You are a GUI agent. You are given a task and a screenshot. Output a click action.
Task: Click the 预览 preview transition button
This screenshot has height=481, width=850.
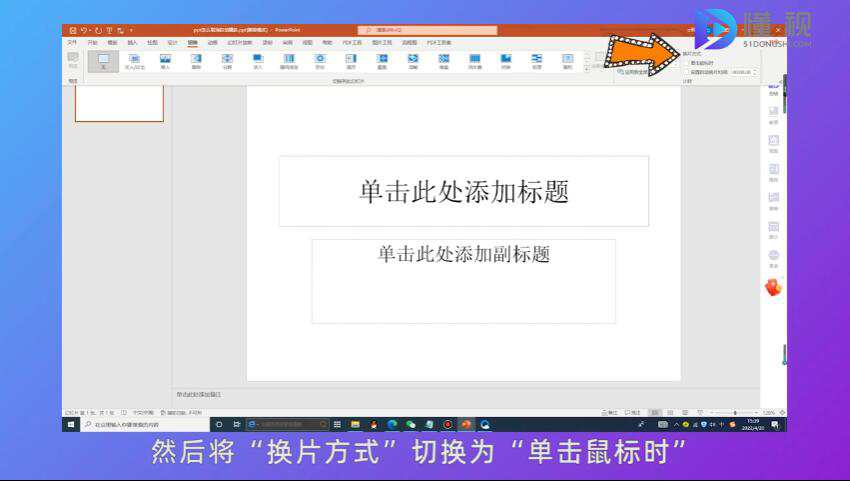tap(73, 60)
